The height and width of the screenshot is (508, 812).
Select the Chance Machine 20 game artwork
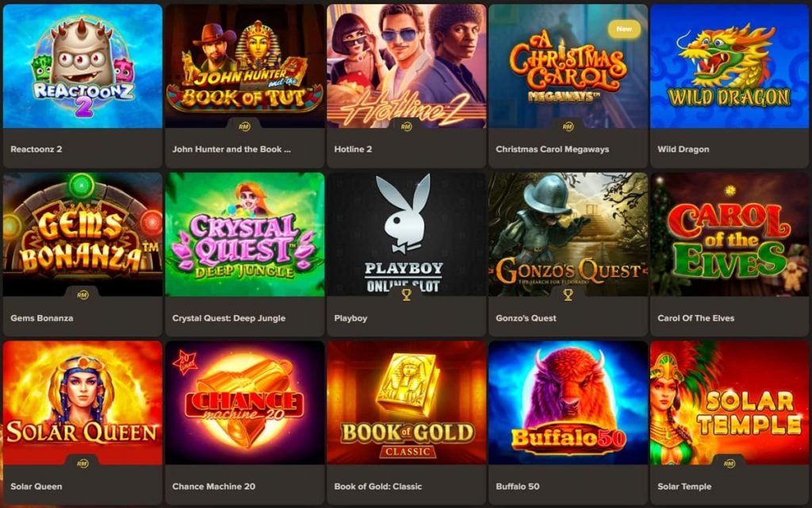tap(245, 402)
